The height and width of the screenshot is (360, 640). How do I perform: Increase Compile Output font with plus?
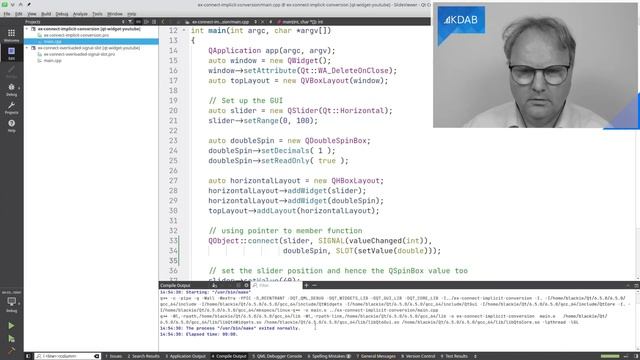[306, 285]
